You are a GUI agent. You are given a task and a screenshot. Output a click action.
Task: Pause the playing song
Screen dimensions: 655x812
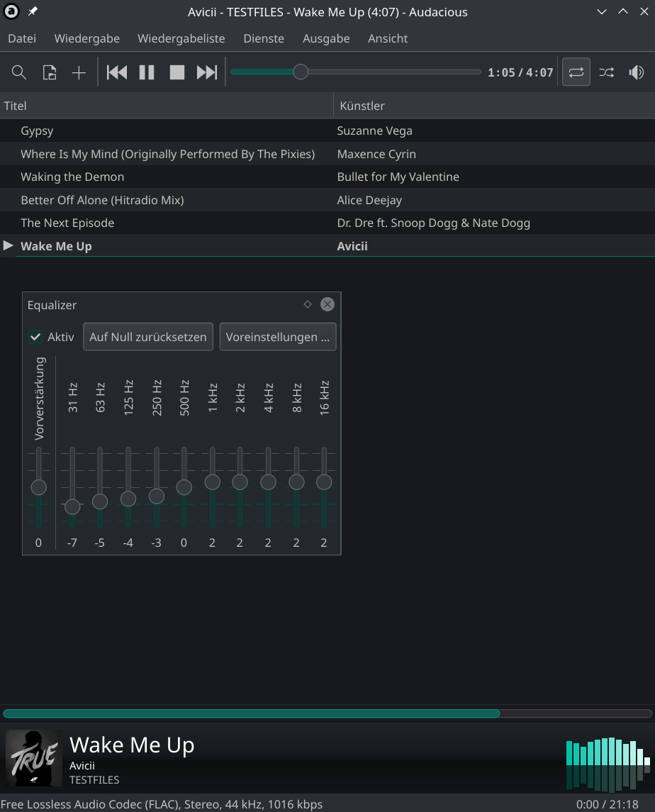click(147, 72)
